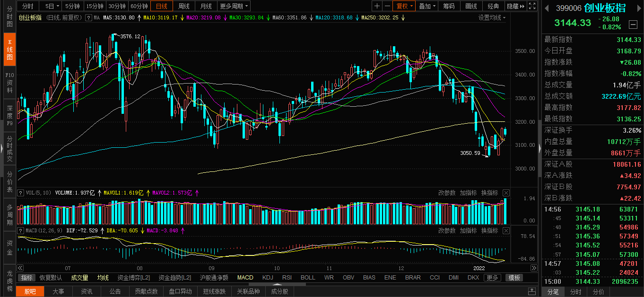Screen dimensions: 644x297
Task: Click 改参数 in the MACD panel
Action: 447,230
